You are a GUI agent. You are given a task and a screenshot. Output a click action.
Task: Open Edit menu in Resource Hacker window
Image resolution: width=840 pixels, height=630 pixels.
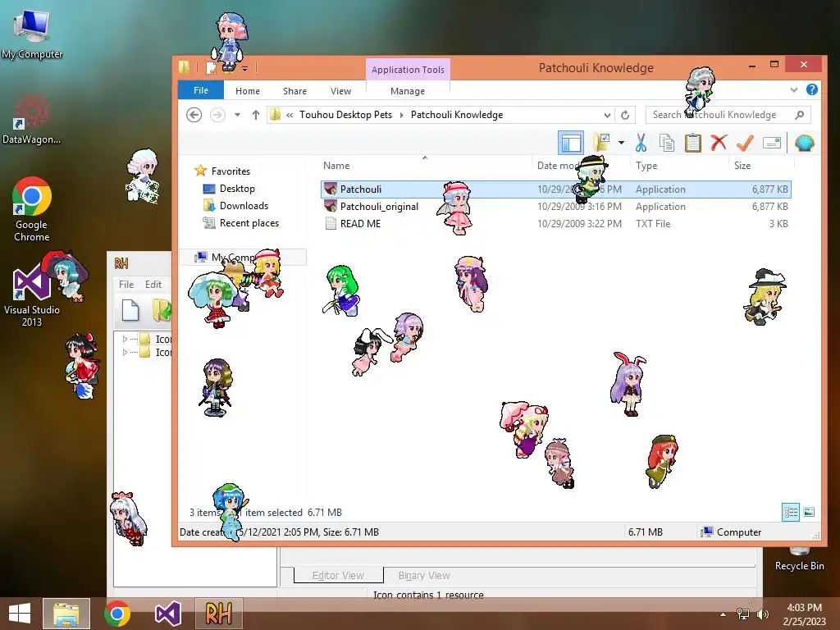[153, 285]
